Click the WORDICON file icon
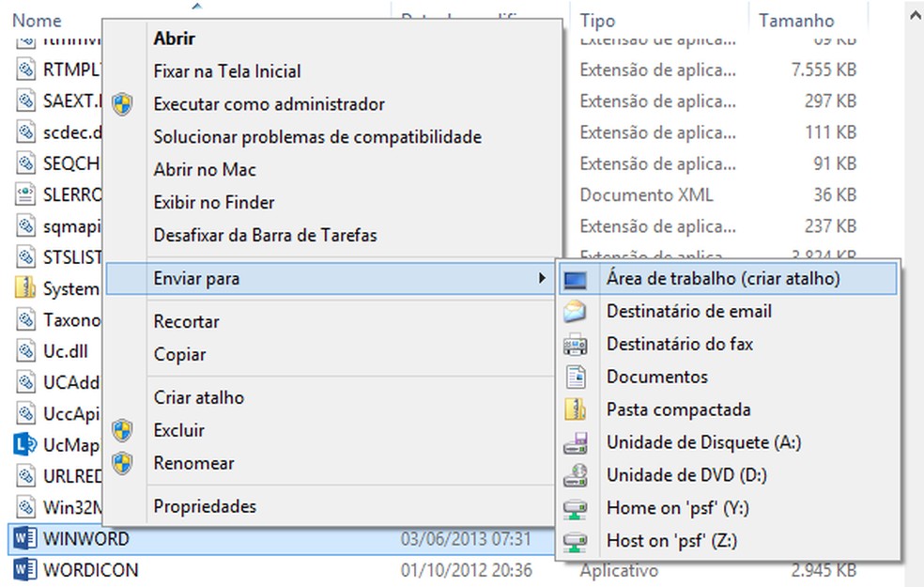924x587 pixels. coord(24,570)
